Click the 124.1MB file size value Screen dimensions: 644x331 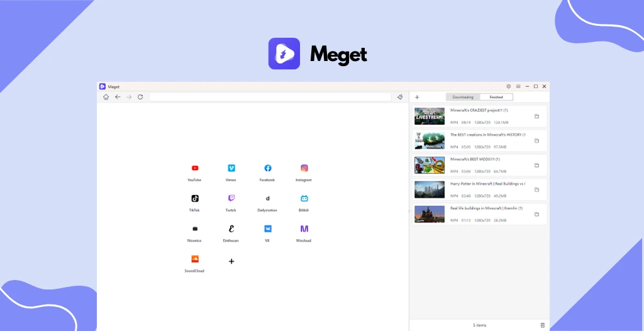pos(501,123)
